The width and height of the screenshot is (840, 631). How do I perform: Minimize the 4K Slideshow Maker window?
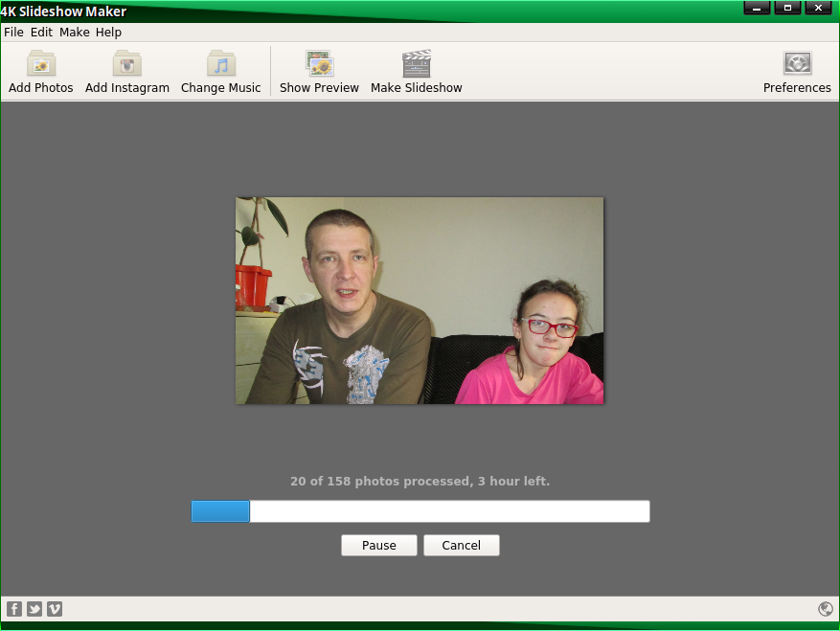click(757, 8)
